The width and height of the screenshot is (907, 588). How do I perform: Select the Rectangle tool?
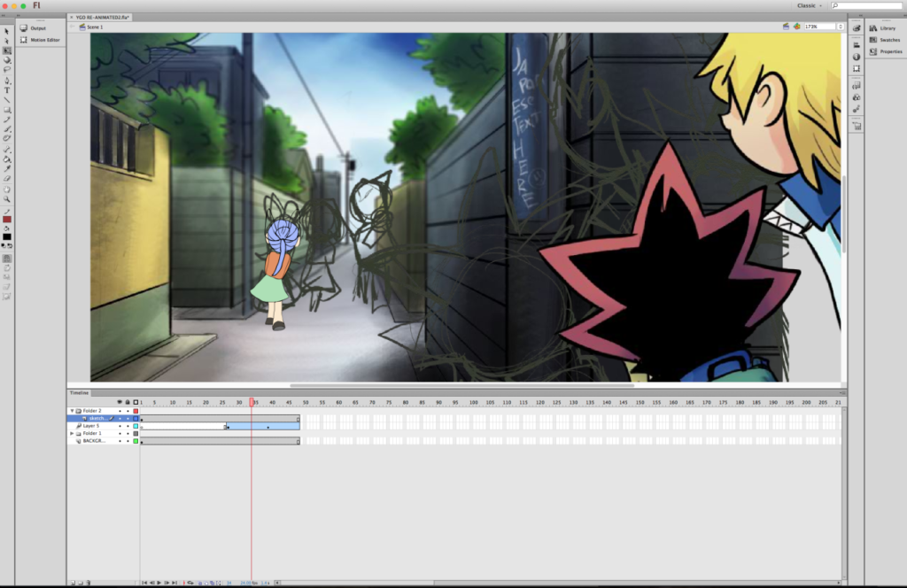7,110
